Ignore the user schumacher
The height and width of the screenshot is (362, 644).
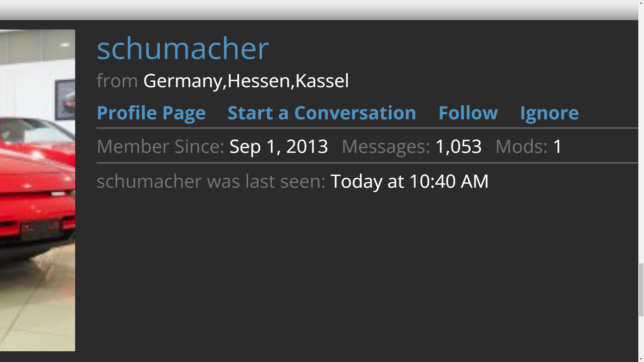point(549,113)
